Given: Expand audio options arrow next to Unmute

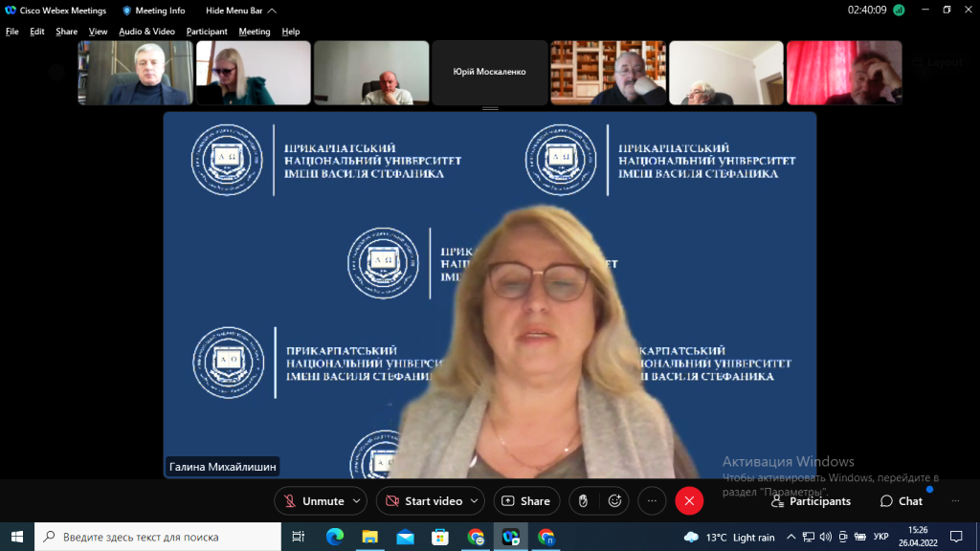Looking at the screenshot, I should click(x=357, y=500).
